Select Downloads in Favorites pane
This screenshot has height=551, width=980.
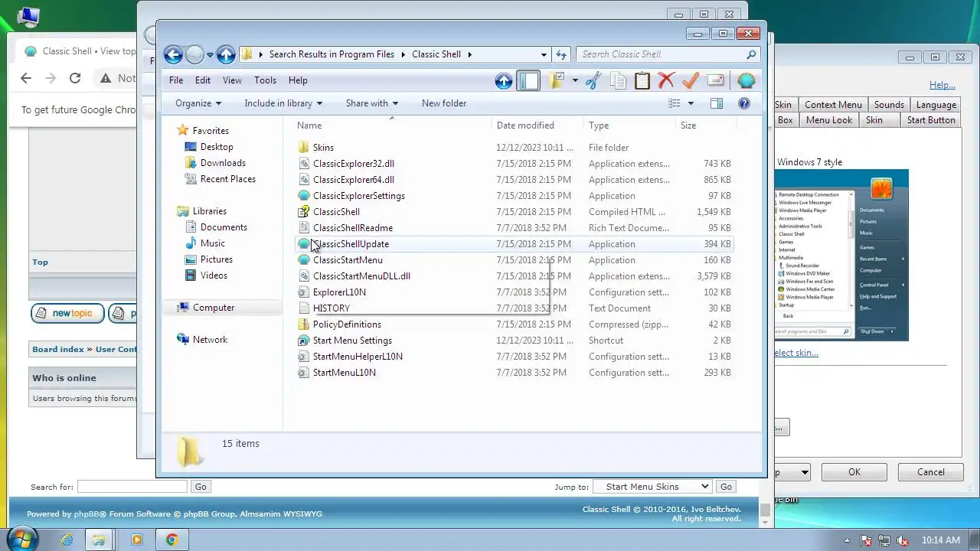click(x=223, y=163)
